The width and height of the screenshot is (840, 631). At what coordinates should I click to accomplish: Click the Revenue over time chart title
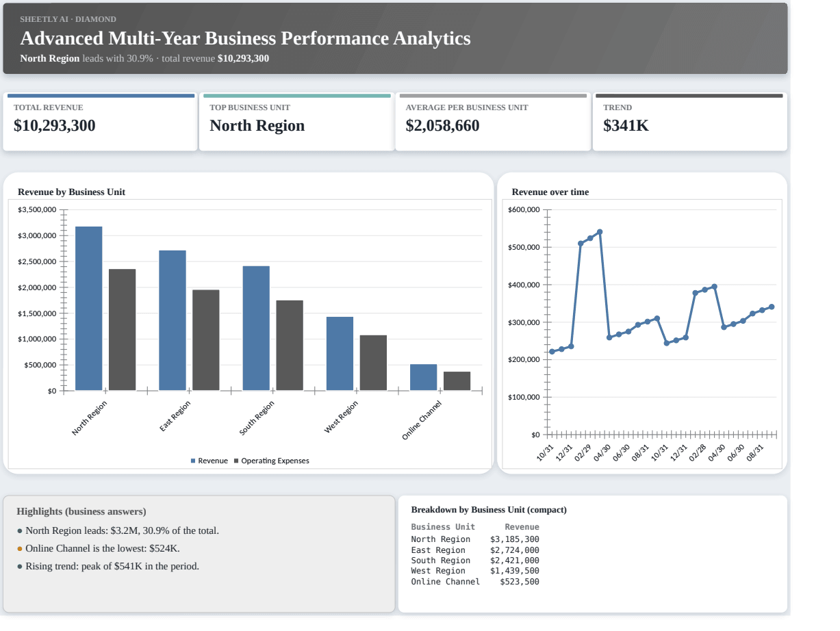coord(550,192)
